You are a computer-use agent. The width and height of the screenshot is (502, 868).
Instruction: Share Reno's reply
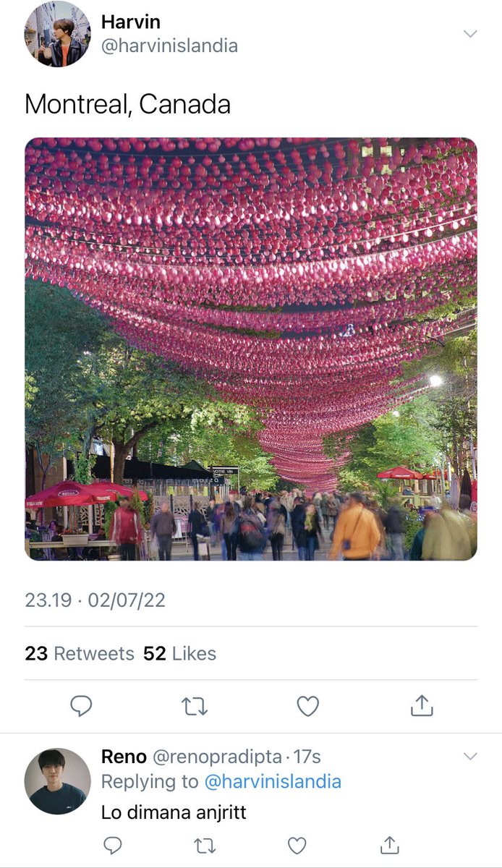coord(389,844)
